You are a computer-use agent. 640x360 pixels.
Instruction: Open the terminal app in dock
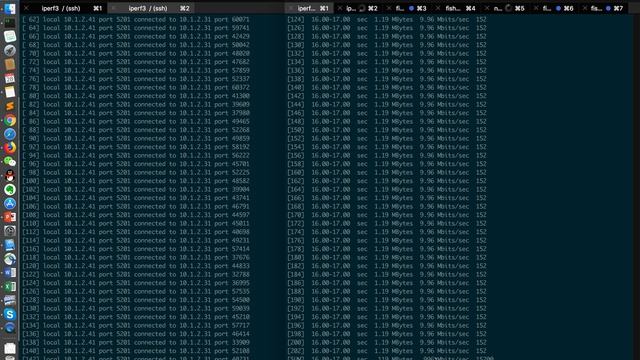tap(10, 23)
